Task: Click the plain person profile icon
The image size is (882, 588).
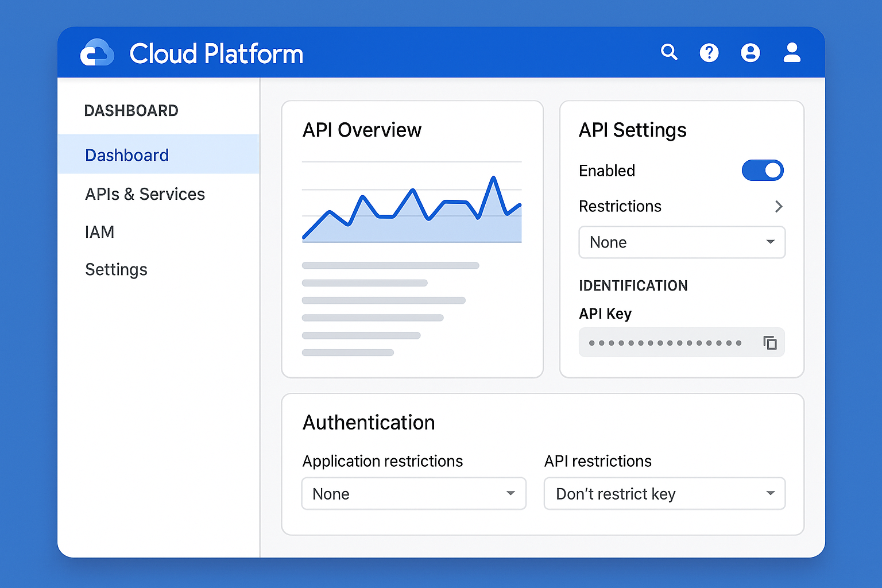Action: (x=792, y=52)
